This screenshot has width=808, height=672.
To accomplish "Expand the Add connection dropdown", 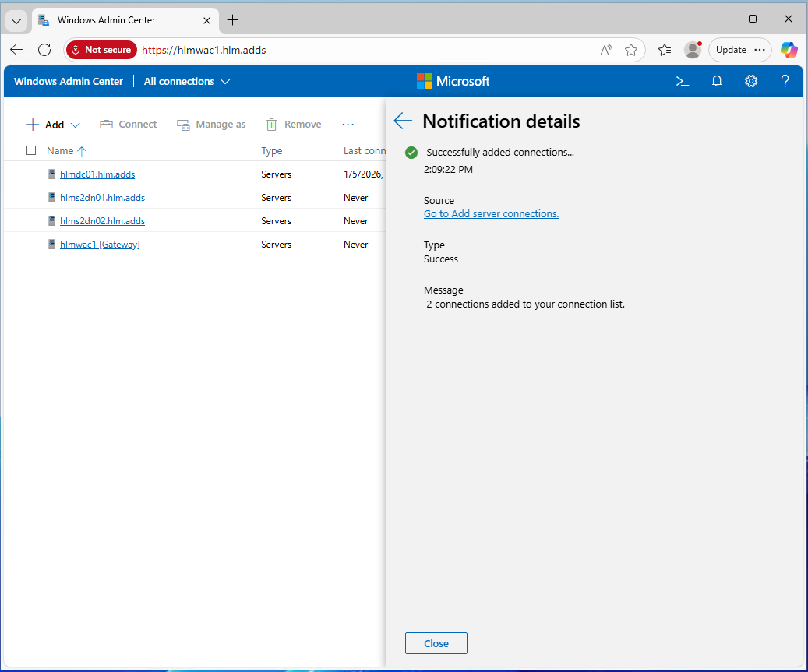I will (76, 125).
